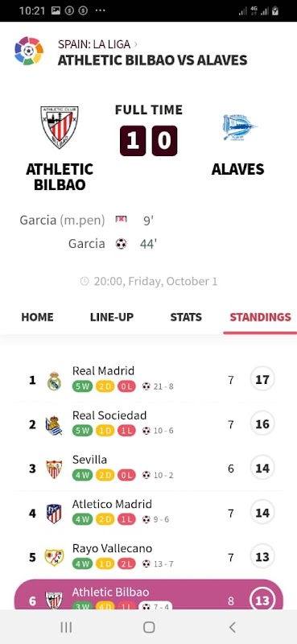Open the STATS tab
Image resolution: width=297 pixels, height=644 pixels.
point(186,317)
